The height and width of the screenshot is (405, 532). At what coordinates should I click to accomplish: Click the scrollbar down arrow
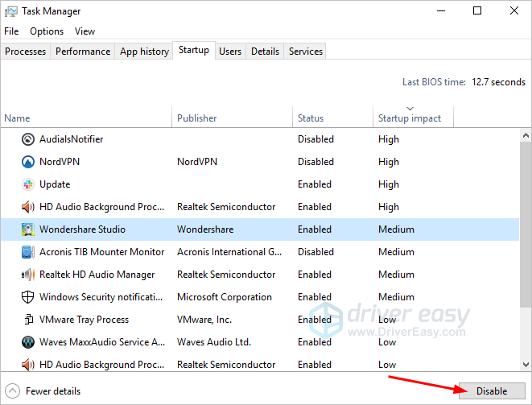[x=526, y=365]
